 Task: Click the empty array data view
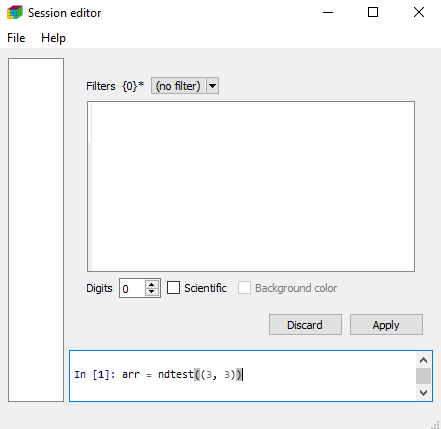(251, 186)
